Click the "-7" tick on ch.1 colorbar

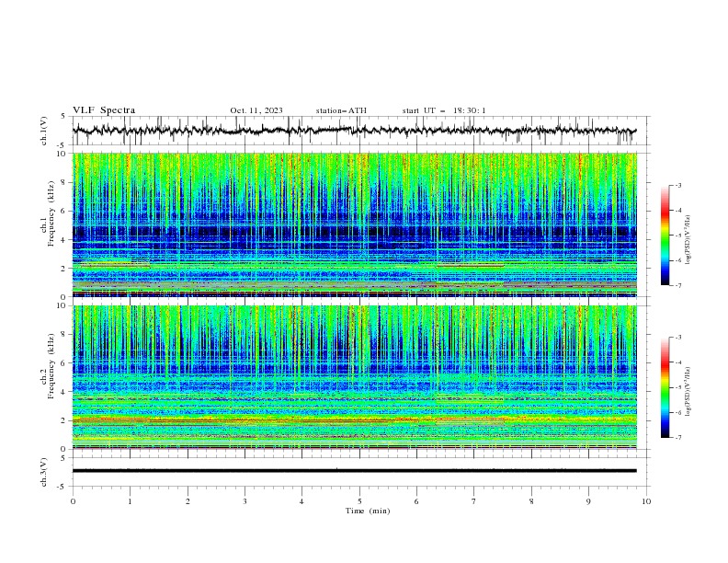point(677,285)
